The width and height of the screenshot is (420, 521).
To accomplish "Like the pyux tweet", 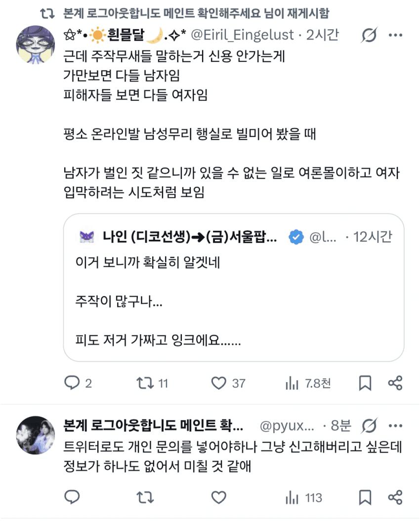I will point(219,497).
